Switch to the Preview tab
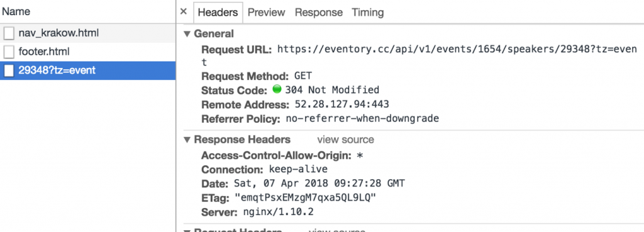 click(x=266, y=13)
